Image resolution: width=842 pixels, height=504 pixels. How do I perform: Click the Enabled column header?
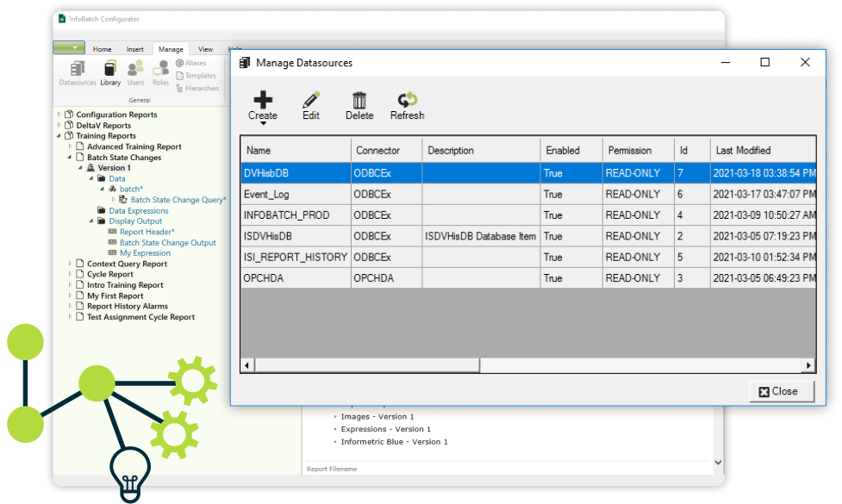(x=571, y=150)
